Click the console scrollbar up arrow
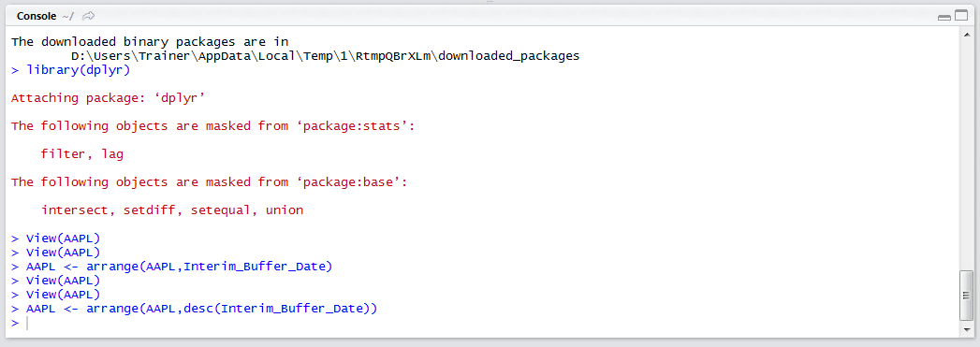The image size is (980, 347). [x=966, y=34]
